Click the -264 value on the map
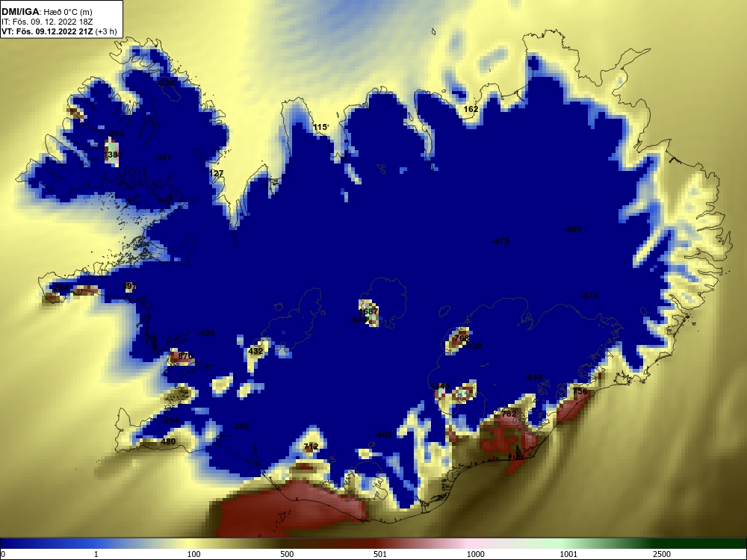The height and width of the screenshot is (560, 747). [170, 420]
